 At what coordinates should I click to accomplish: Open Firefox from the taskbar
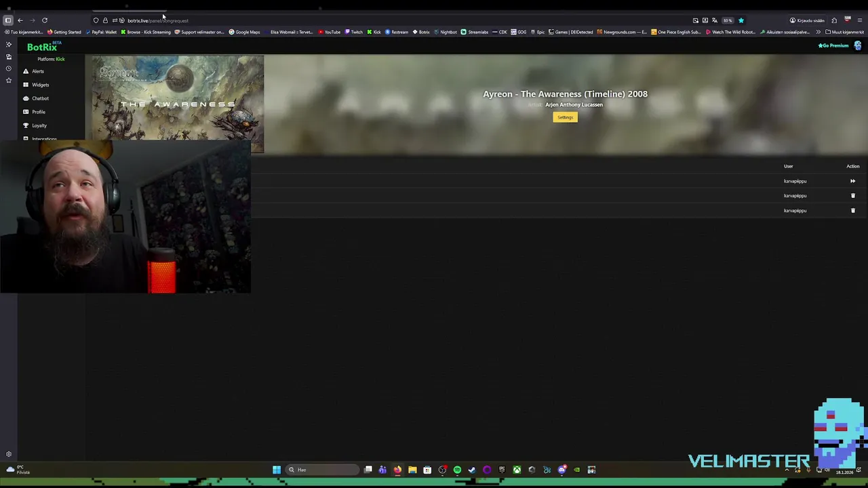pos(397,470)
